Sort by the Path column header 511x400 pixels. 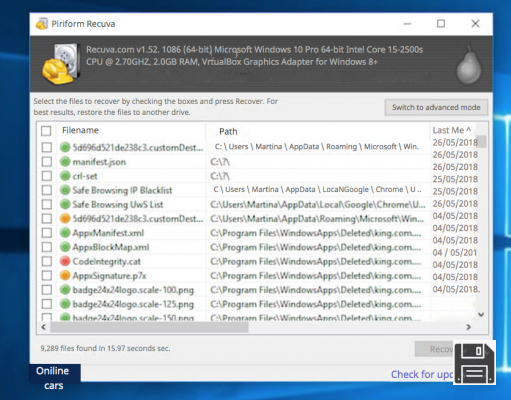click(228, 132)
